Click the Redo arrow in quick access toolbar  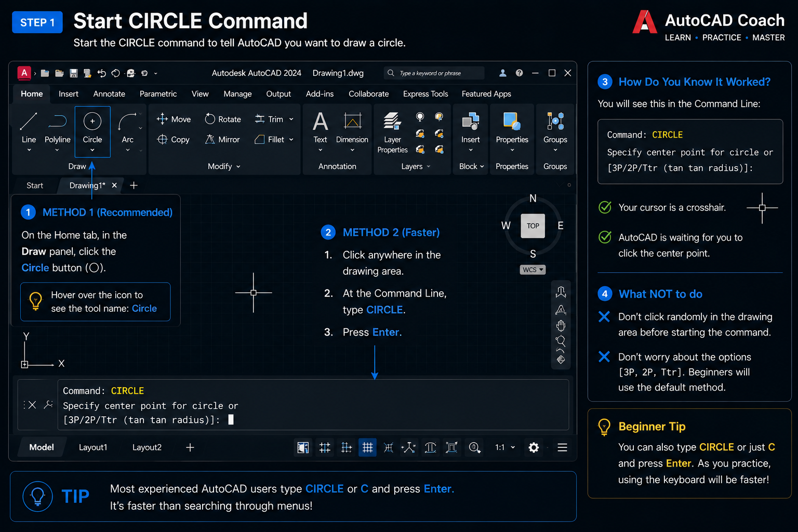(x=115, y=73)
